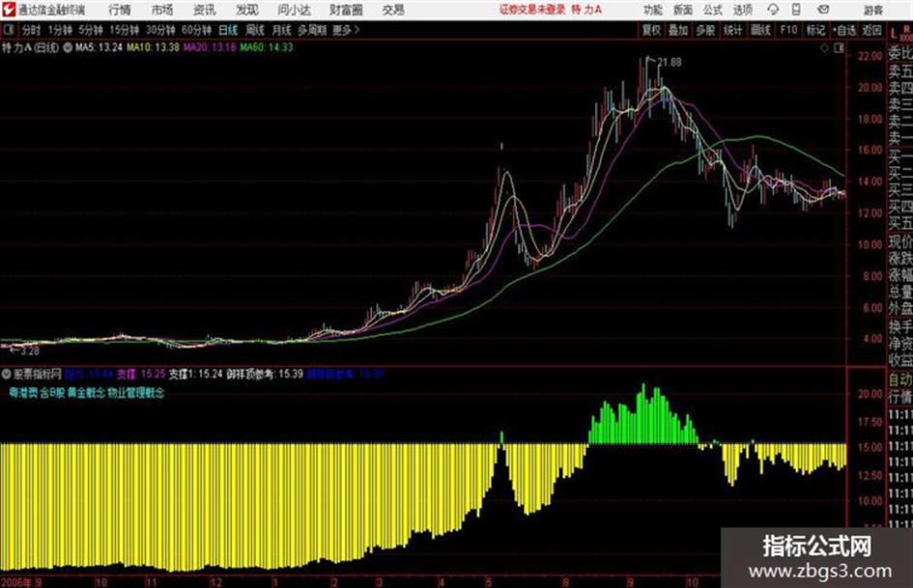The width and height of the screenshot is (913, 588).
Task: Click the 多股 toolbar button
Action: 705,30
